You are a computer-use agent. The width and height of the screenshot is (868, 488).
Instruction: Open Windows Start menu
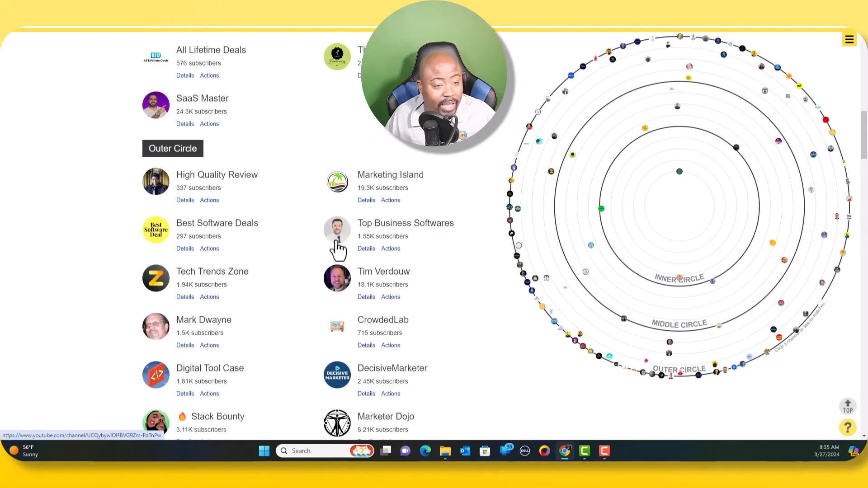click(x=264, y=451)
